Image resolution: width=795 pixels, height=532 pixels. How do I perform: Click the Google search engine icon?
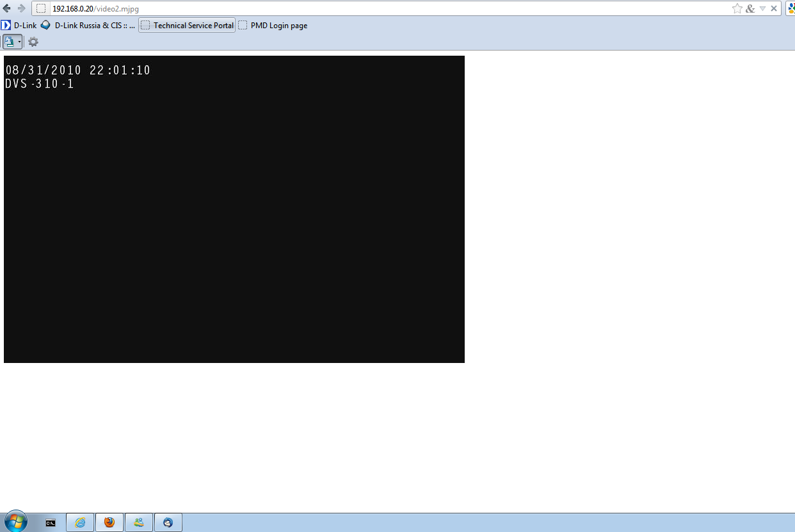(x=791, y=8)
